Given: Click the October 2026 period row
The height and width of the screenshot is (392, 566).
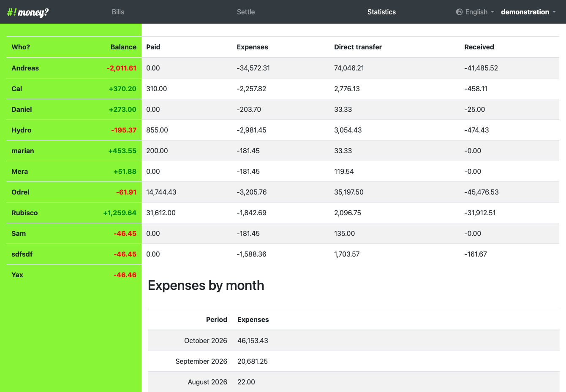Looking at the screenshot, I should coord(354,341).
